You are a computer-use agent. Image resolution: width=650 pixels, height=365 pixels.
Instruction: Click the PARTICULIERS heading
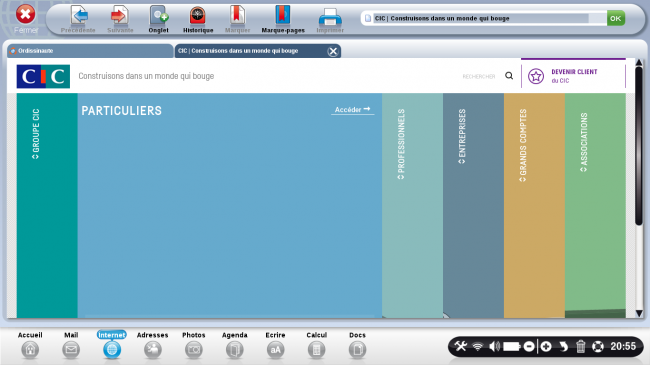point(121,111)
